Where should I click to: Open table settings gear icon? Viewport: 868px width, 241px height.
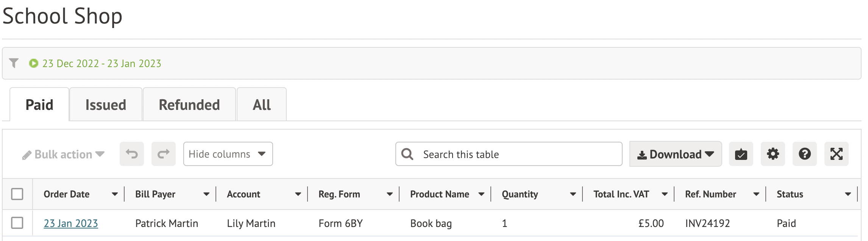pos(773,154)
